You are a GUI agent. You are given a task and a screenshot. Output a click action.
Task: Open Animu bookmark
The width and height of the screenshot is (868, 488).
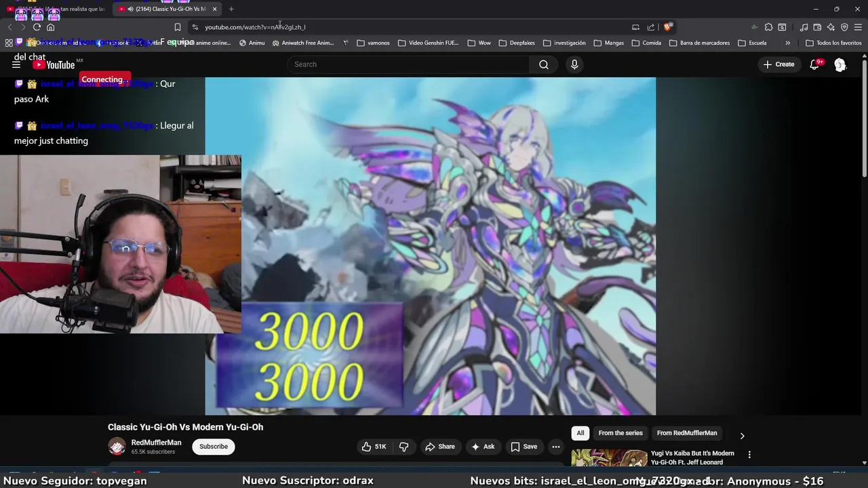252,43
